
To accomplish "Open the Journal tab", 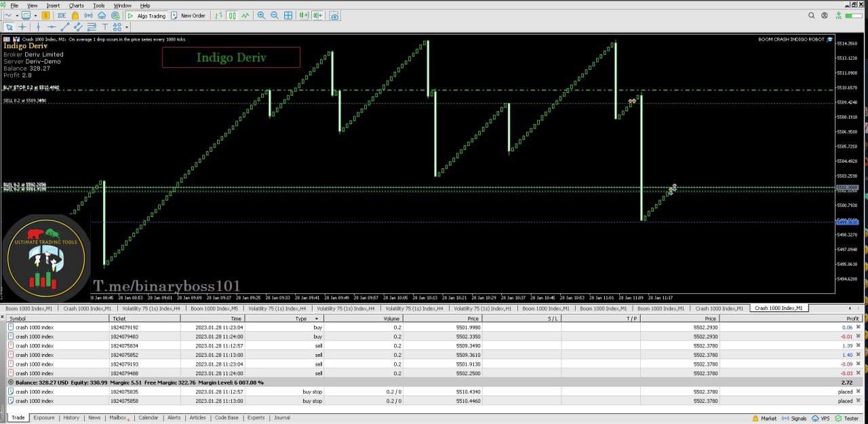I will pyautogui.click(x=282, y=418).
